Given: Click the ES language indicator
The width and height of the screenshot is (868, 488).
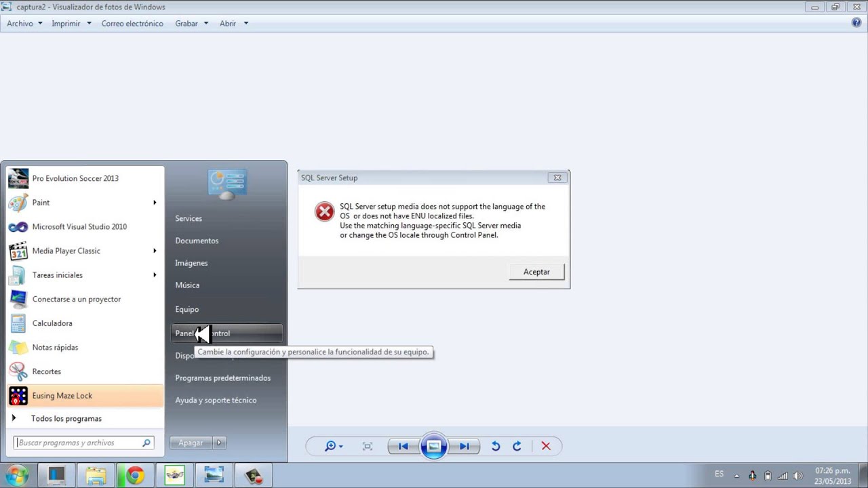Looking at the screenshot, I should click(x=719, y=474).
